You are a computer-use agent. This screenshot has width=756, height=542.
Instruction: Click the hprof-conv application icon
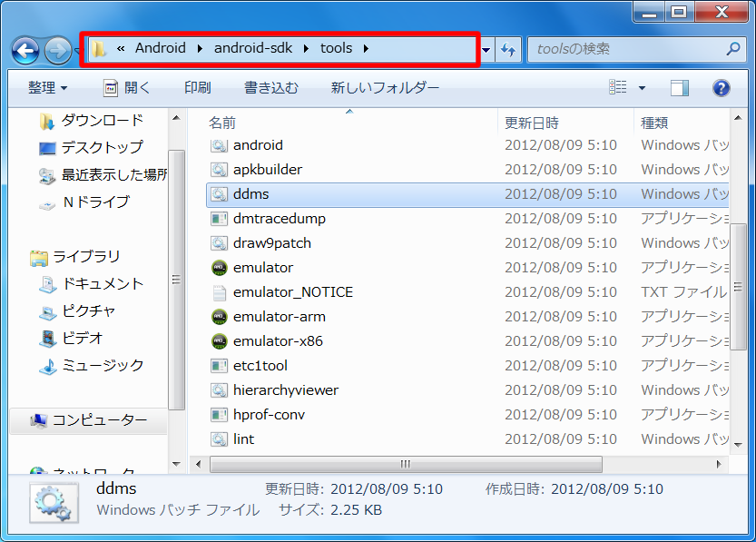click(x=219, y=415)
